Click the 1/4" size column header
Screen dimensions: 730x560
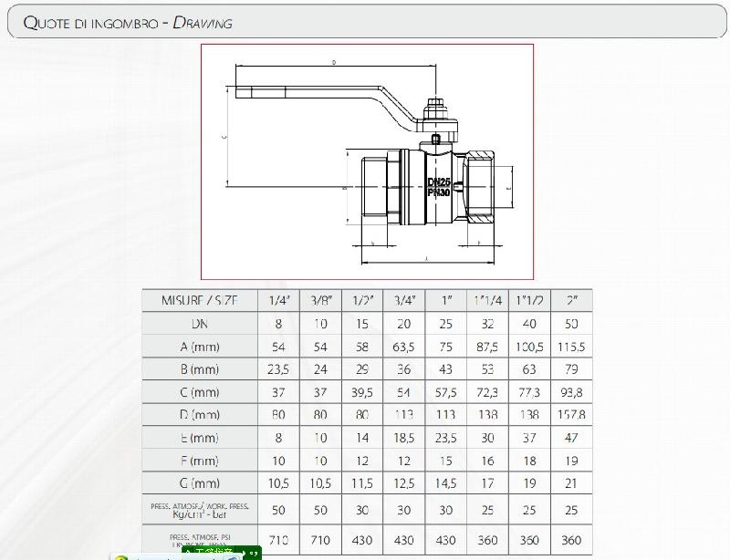pos(280,300)
